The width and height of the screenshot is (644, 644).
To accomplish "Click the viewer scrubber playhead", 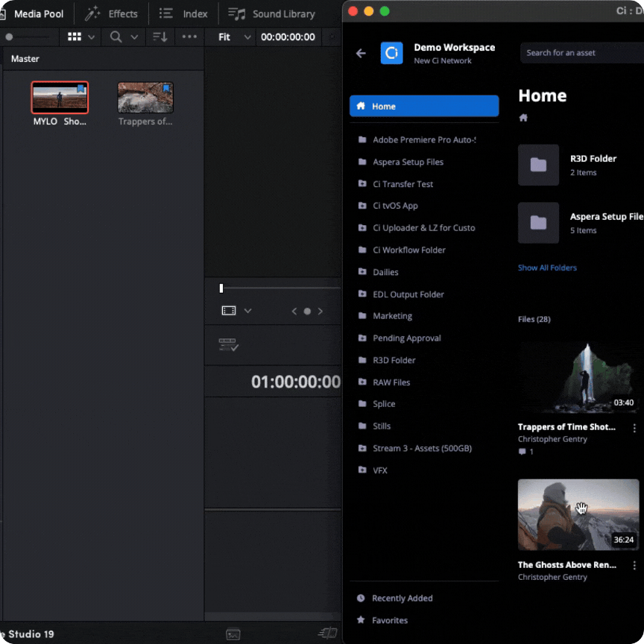I will pos(221,288).
